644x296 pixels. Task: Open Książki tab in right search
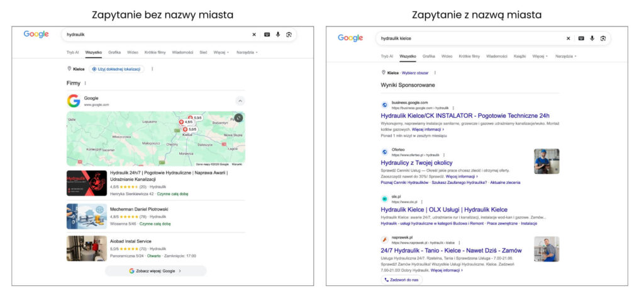[519, 56]
